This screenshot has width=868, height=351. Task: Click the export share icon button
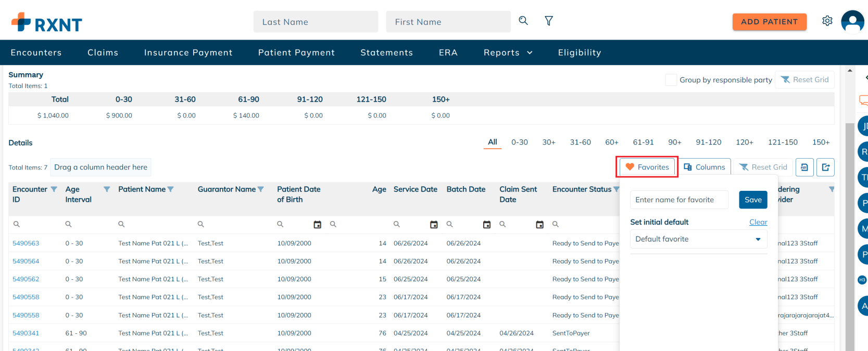pyautogui.click(x=825, y=167)
